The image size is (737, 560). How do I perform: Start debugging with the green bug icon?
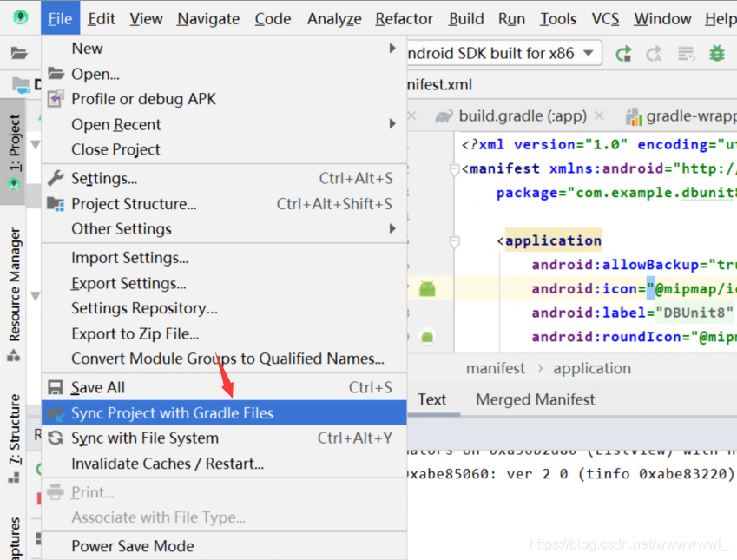tap(716, 53)
